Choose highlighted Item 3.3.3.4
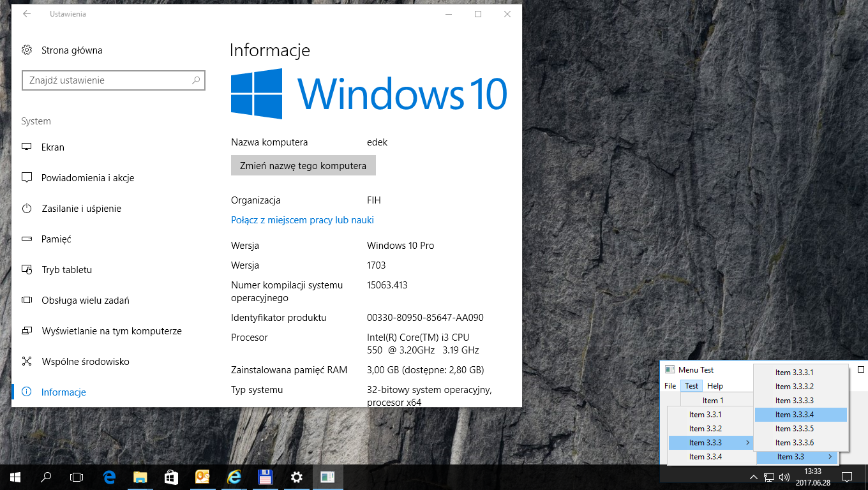 pyautogui.click(x=801, y=415)
